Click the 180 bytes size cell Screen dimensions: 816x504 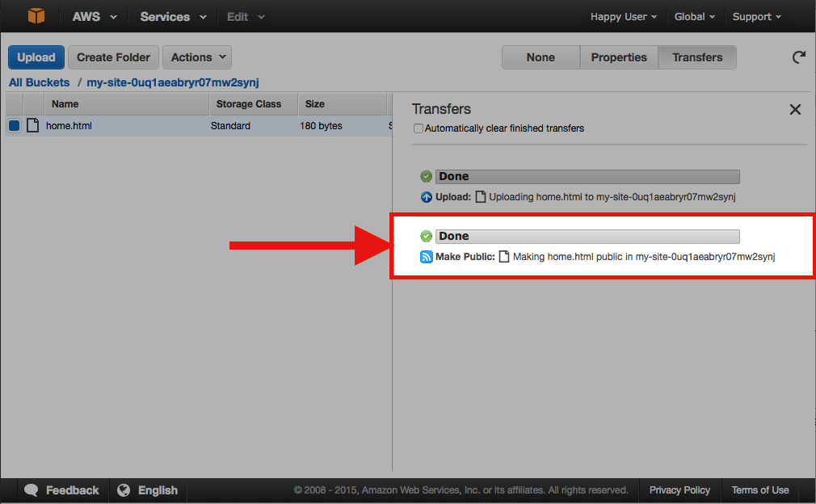(x=321, y=126)
